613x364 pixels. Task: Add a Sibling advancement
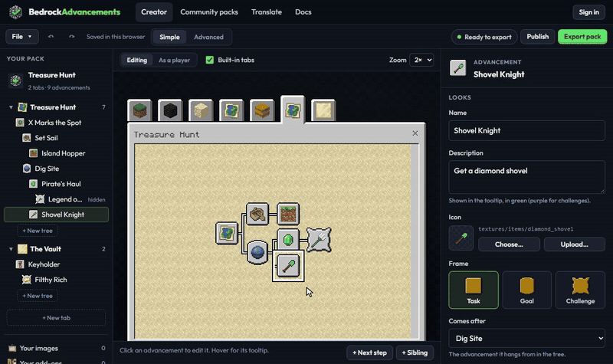pyautogui.click(x=415, y=353)
